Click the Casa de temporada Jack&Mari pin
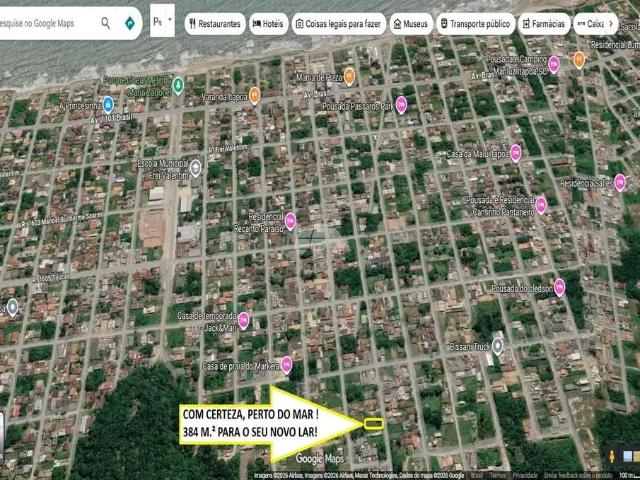This screenshot has width=640, height=480. (x=244, y=321)
